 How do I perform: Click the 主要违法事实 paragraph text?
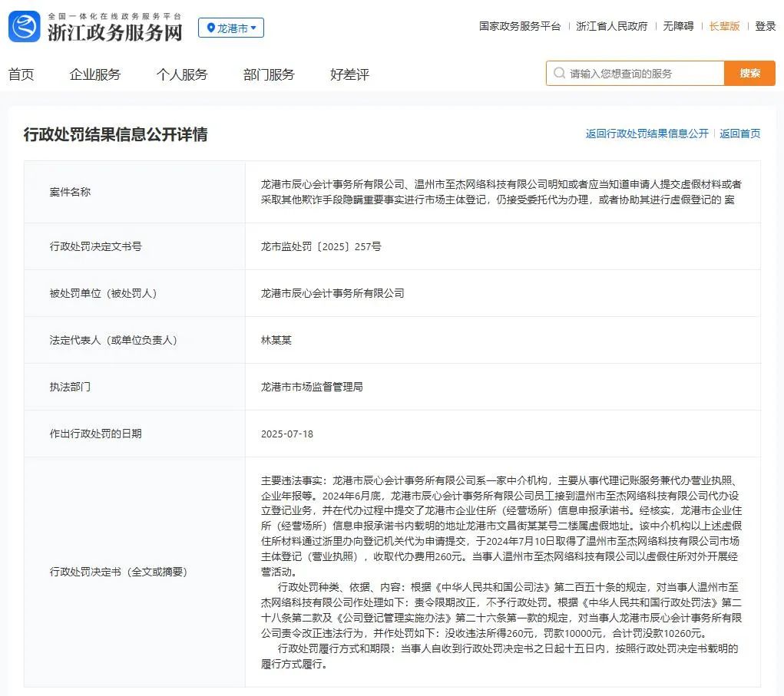tap(501, 526)
